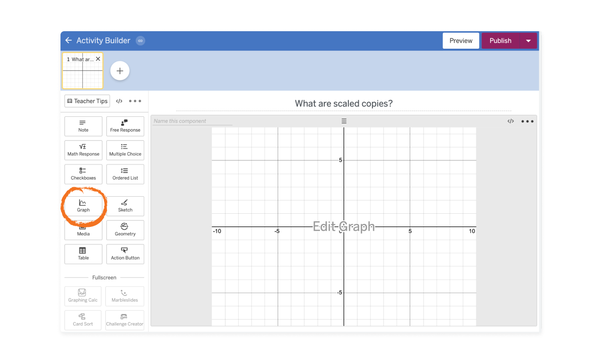Insert an Ordered List component

point(125,174)
